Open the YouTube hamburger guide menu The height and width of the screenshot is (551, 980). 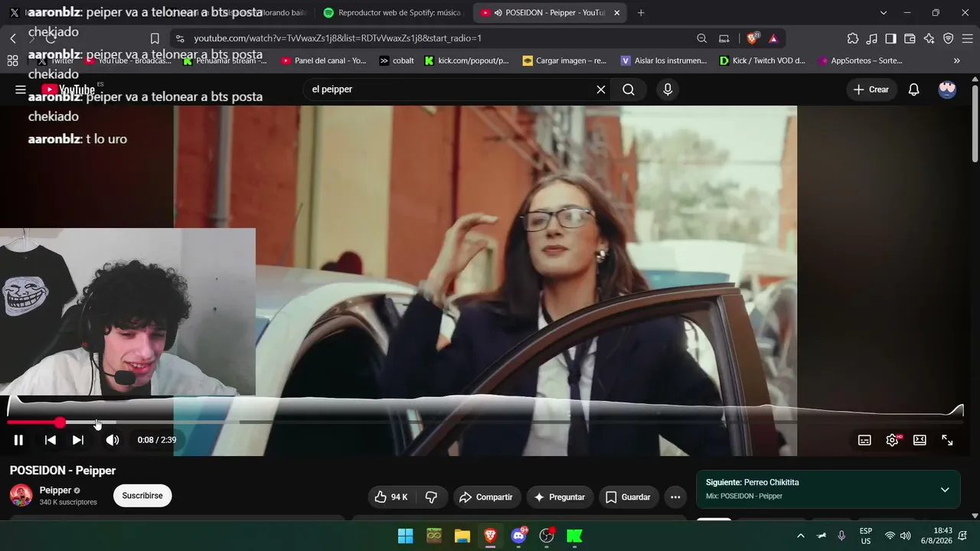(21, 90)
